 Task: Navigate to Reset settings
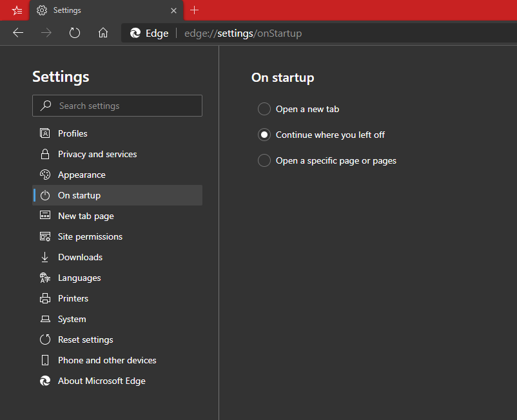click(x=85, y=339)
